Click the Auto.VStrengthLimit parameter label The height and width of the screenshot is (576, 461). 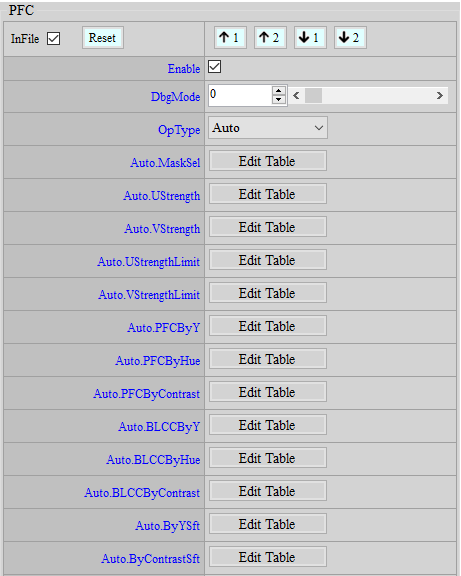tap(149, 295)
